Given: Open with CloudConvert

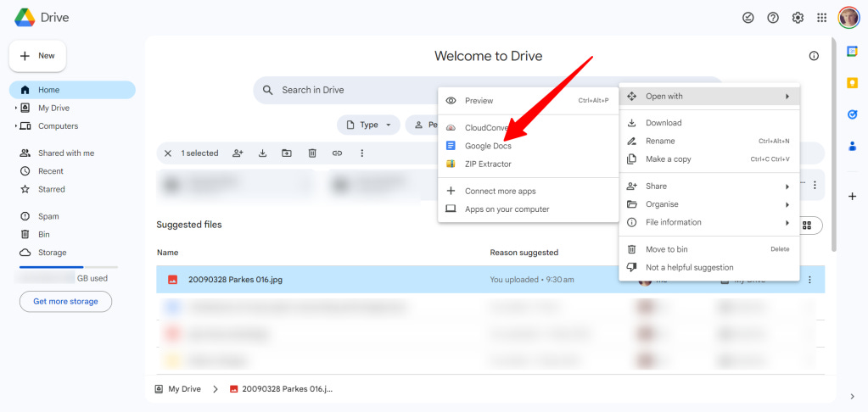Looking at the screenshot, I should [x=528, y=128].
